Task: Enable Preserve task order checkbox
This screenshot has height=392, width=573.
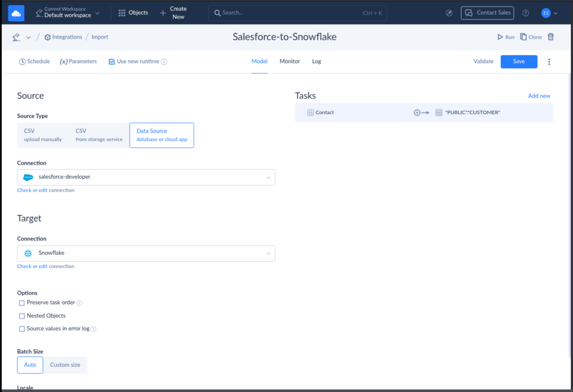Action: pos(22,303)
